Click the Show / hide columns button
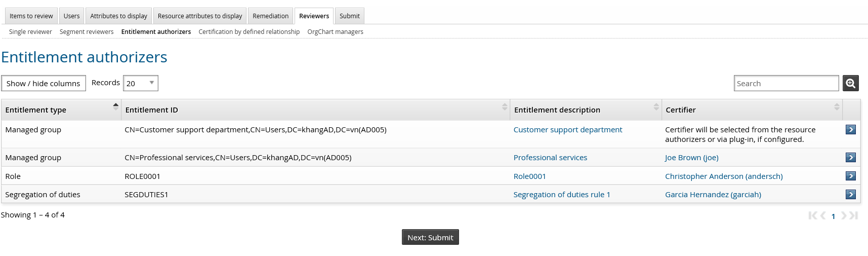The height and width of the screenshot is (256, 868). (44, 84)
